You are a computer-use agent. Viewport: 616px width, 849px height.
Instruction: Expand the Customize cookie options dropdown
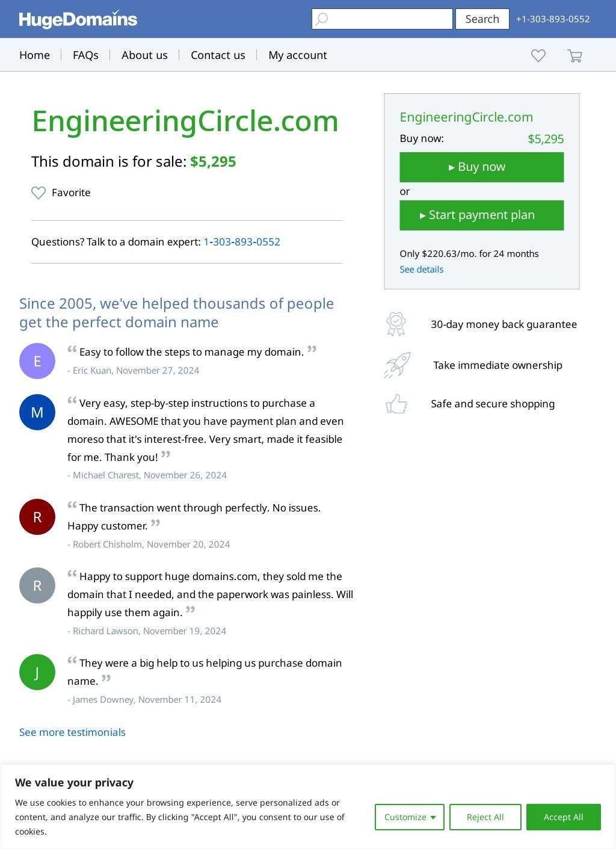(x=409, y=817)
